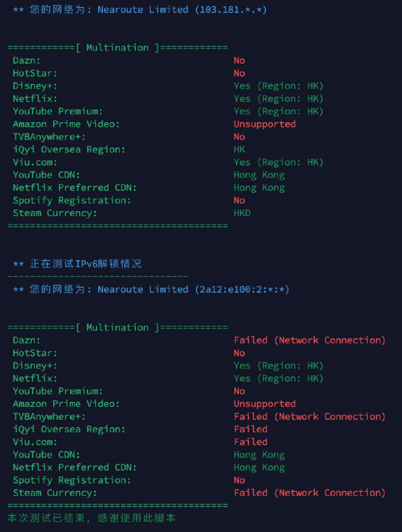Click the first Amazon Prime Video Unsupported result
Image resolution: width=402 pixels, height=532 pixels.
[x=264, y=124]
